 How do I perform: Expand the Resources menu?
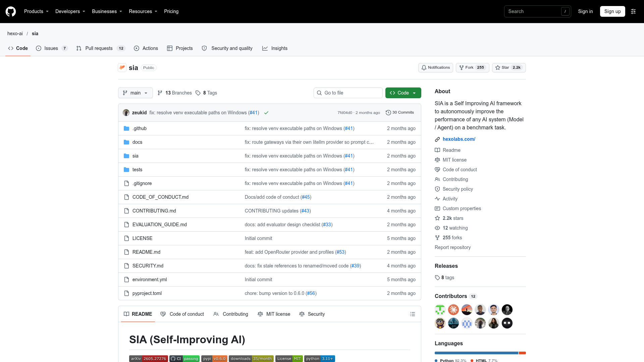click(x=143, y=11)
